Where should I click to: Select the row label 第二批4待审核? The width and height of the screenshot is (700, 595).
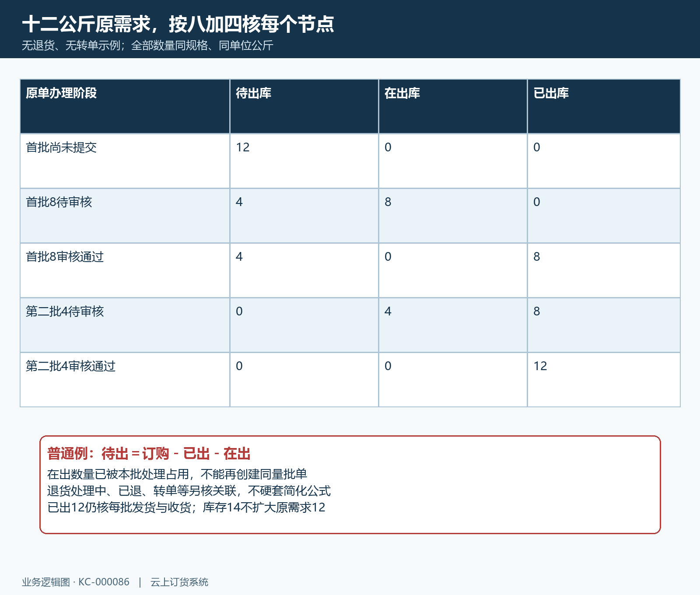[65, 311]
